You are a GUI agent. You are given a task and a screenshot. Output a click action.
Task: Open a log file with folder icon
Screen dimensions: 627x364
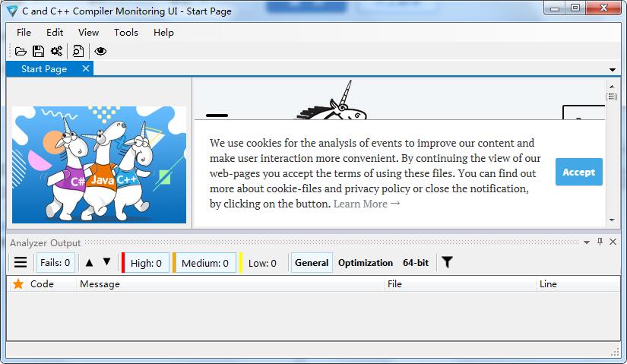tap(21, 51)
